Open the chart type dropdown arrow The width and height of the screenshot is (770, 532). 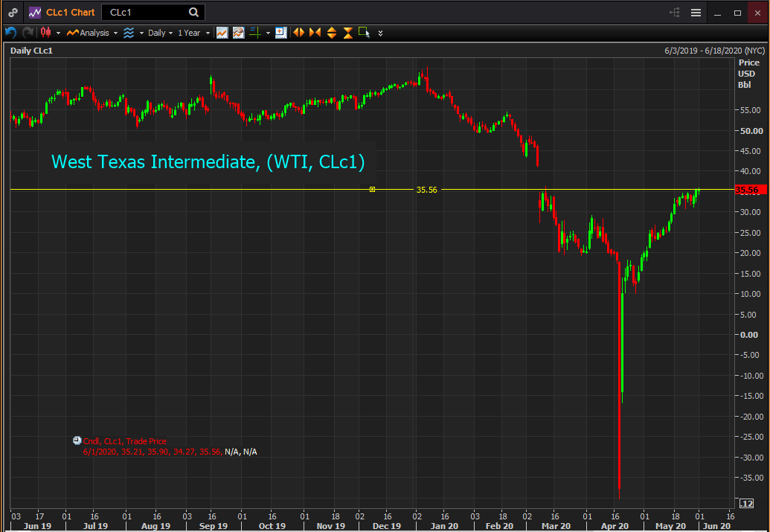pyautogui.click(x=58, y=33)
